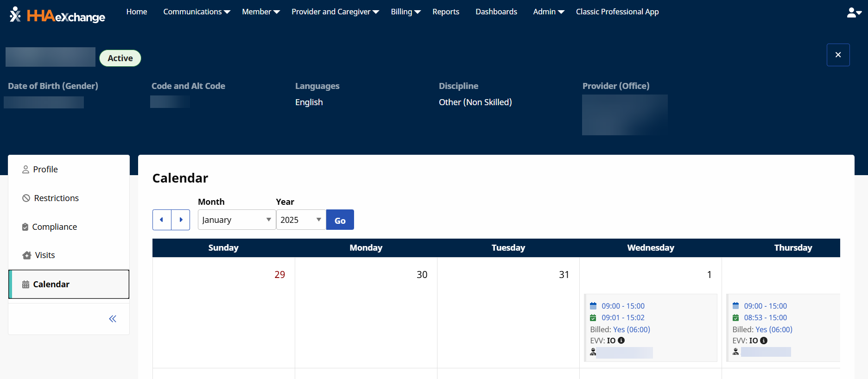The image size is (868, 379).
Task: Open Thursday 08:53 - 15:00 visit link
Action: point(766,317)
